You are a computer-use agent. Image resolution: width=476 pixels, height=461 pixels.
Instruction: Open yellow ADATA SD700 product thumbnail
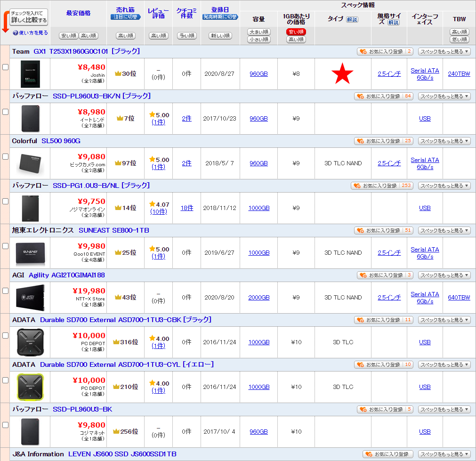click(30, 387)
